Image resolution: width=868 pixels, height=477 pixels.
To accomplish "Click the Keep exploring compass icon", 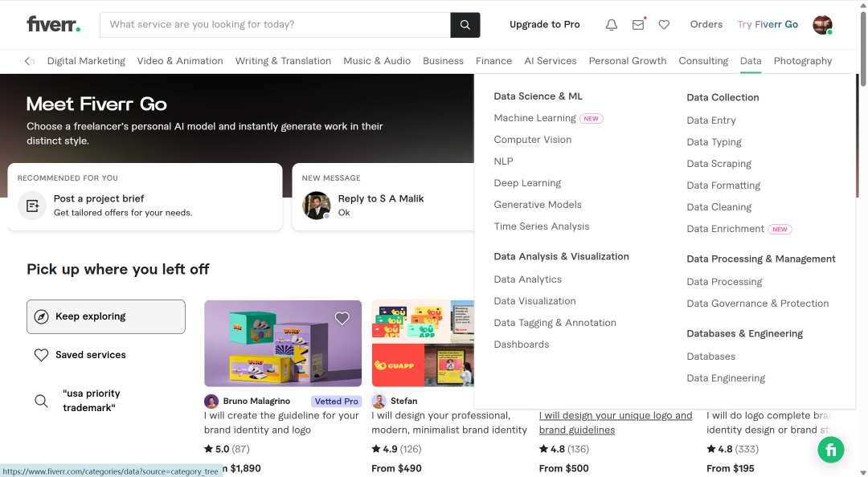I will [x=42, y=316].
